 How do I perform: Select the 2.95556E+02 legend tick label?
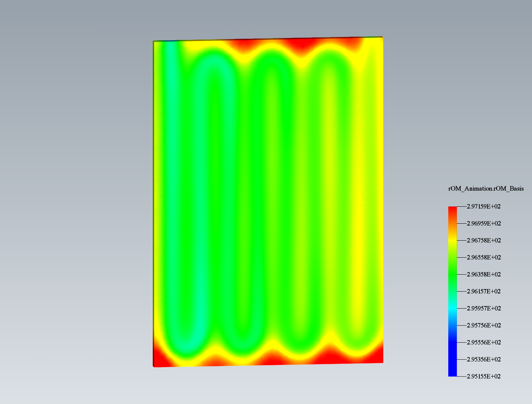(484, 343)
